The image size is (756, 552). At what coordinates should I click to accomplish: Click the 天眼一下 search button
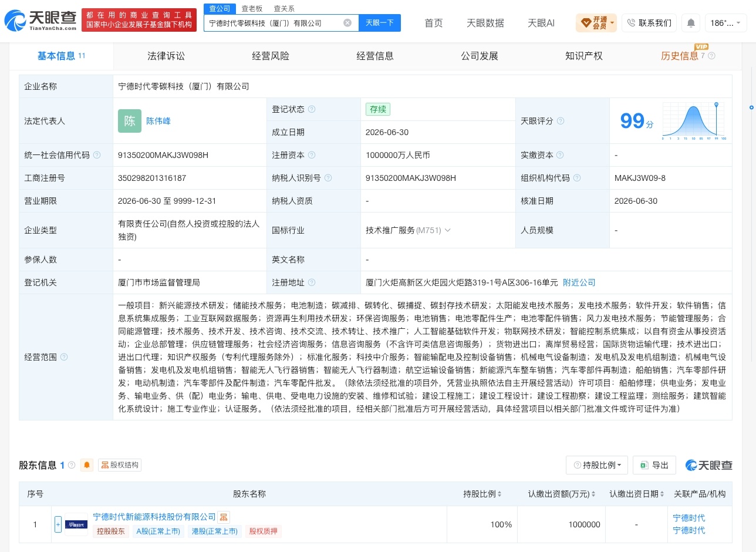point(380,23)
